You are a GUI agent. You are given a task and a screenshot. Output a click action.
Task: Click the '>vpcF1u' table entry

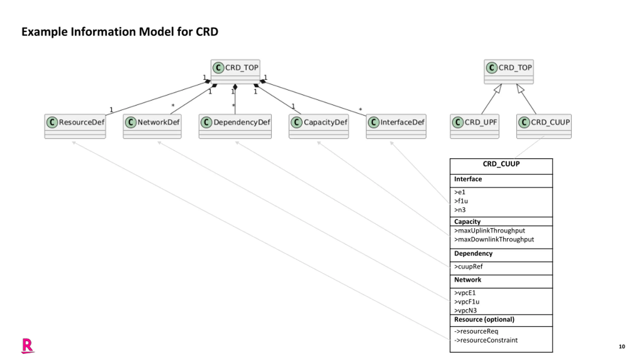(x=467, y=302)
